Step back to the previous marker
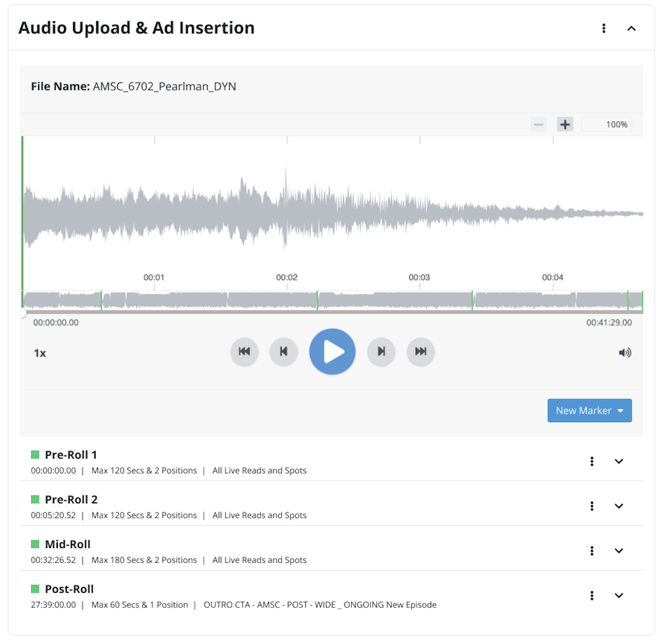662x644 pixels. point(283,352)
